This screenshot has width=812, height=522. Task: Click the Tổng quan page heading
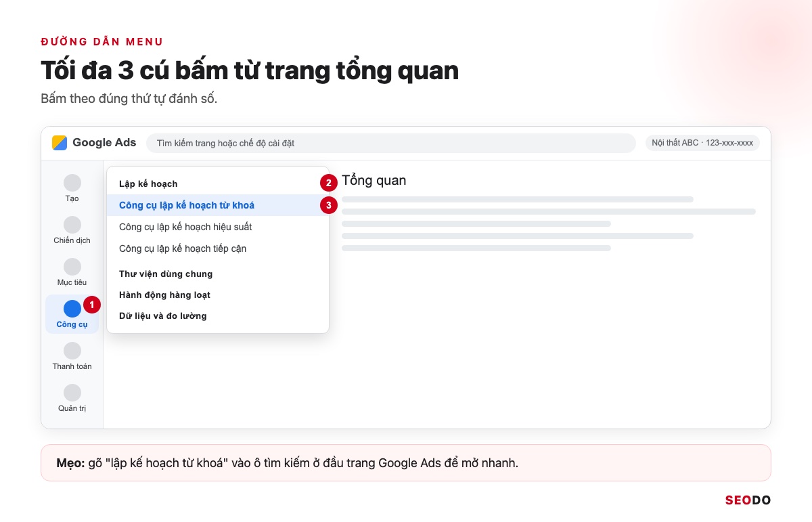[x=374, y=181]
